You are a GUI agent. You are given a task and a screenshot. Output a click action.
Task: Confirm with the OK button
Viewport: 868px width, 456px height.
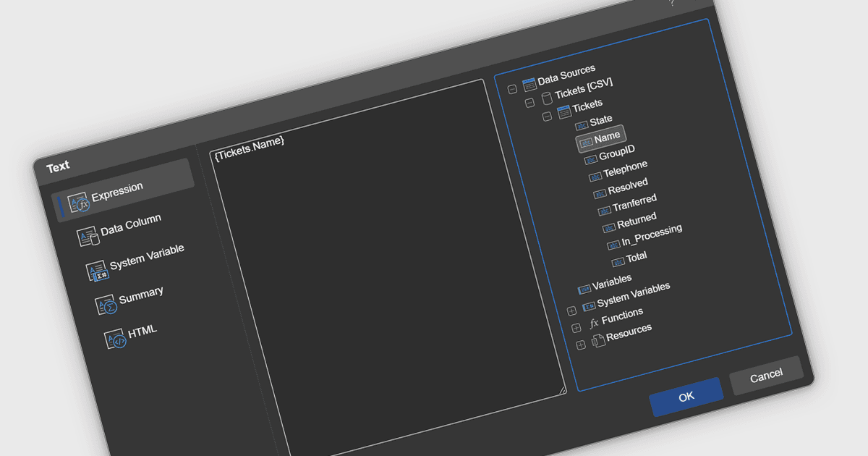click(686, 397)
